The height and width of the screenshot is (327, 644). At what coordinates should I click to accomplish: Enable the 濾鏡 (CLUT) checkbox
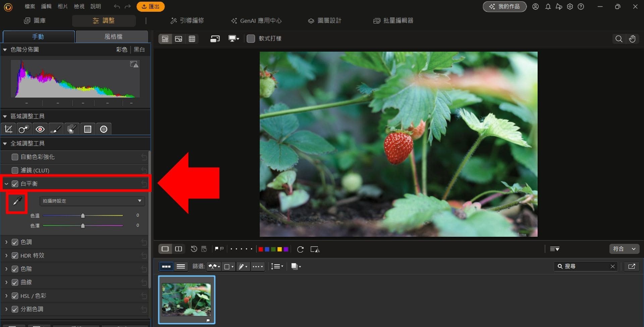15,170
